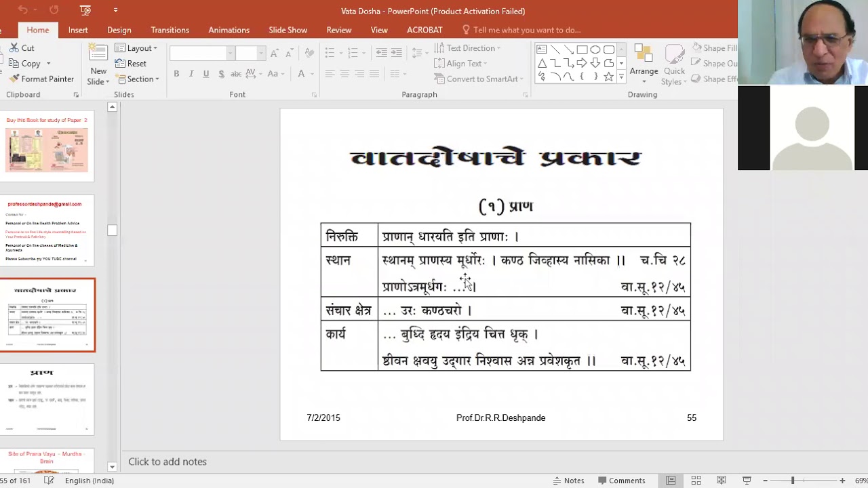Toggle Justify paragraph alignment
This screenshot has width=868, height=488.
tap(374, 74)
